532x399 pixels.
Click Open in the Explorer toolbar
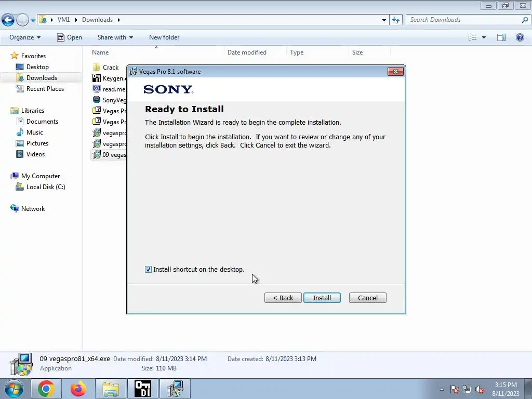pyautogui.click(x=70, y=37)
